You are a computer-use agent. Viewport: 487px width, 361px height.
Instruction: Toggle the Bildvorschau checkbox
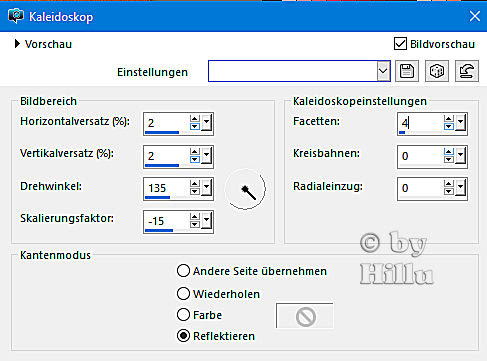pyautogui.click(x=400, y=44)
